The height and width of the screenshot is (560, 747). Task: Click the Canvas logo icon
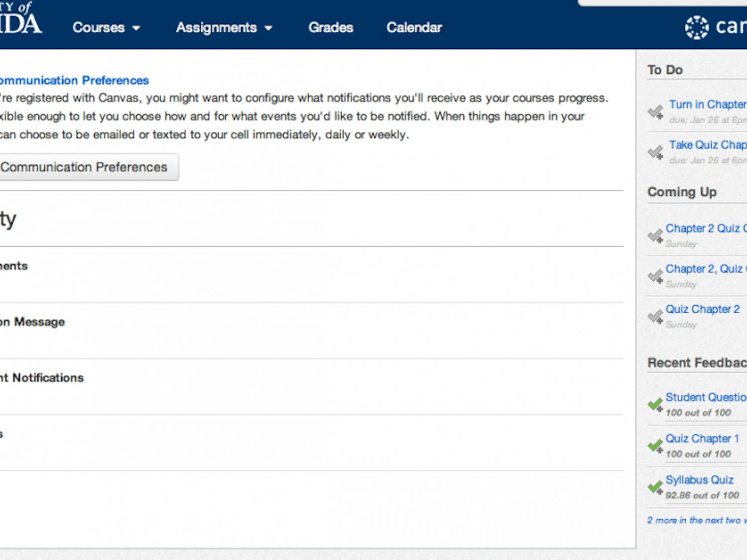696,27
